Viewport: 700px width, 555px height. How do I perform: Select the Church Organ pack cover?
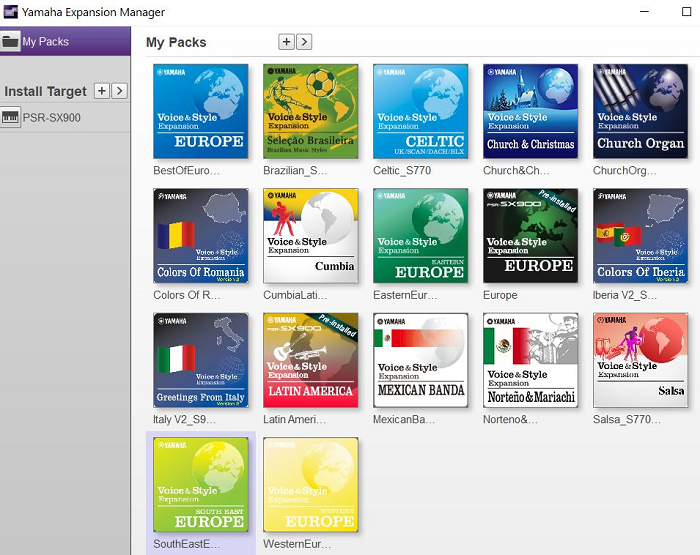(x=641, y=111)
